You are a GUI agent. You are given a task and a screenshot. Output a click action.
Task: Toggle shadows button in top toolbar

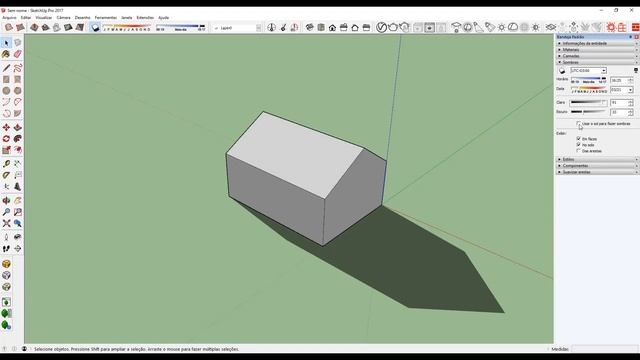coord(95,27)
